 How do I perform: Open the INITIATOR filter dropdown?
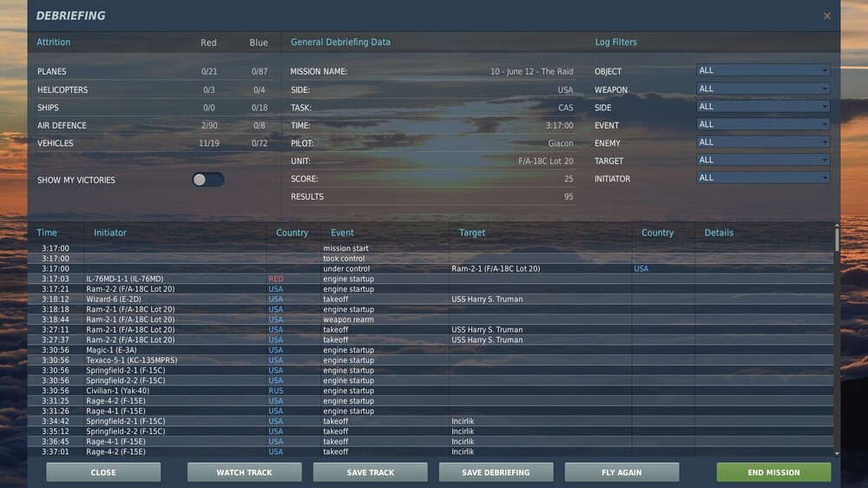[x=763, y=178]
